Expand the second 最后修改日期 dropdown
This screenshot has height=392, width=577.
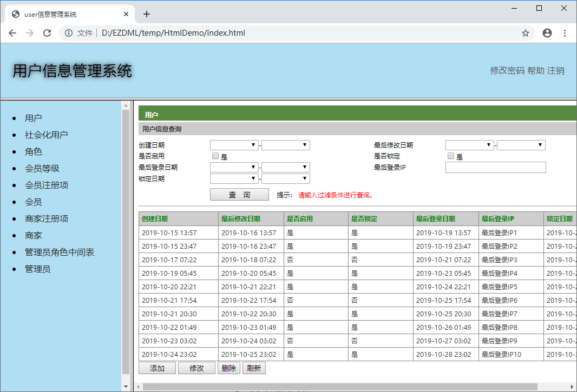tap(521, 145)
